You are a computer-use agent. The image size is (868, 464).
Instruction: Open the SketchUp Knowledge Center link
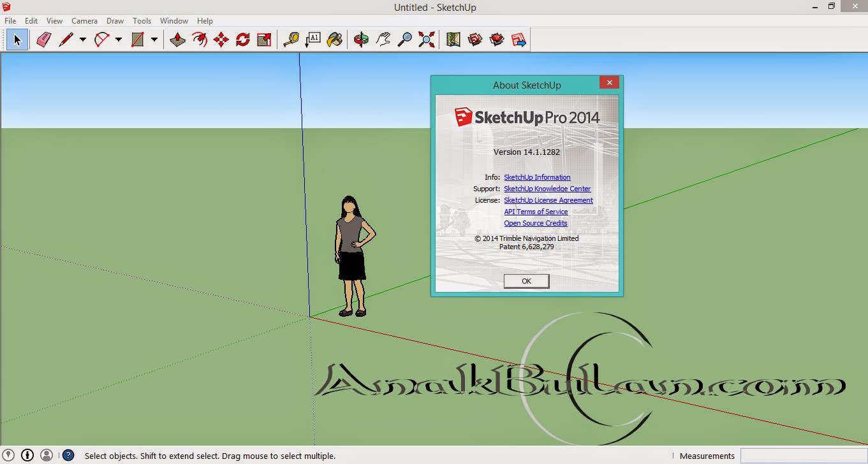[x=547, y=189]
